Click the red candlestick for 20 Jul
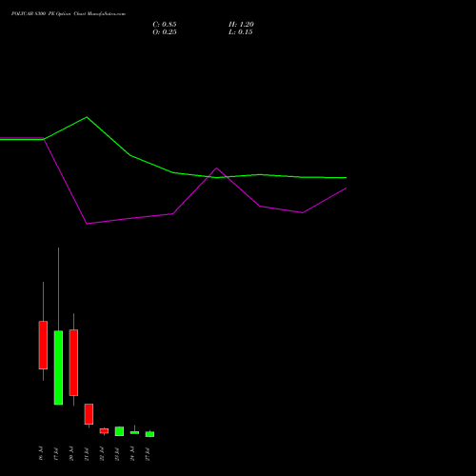The width and height of the screenshot is (476, 476). tap(73, 363)
